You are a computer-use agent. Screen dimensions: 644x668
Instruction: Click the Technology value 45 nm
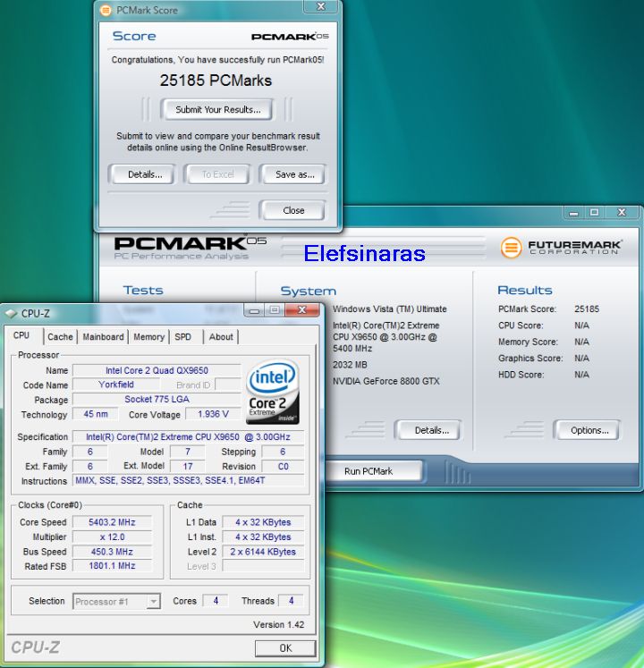pyautogui.click(x=96, y=414)
